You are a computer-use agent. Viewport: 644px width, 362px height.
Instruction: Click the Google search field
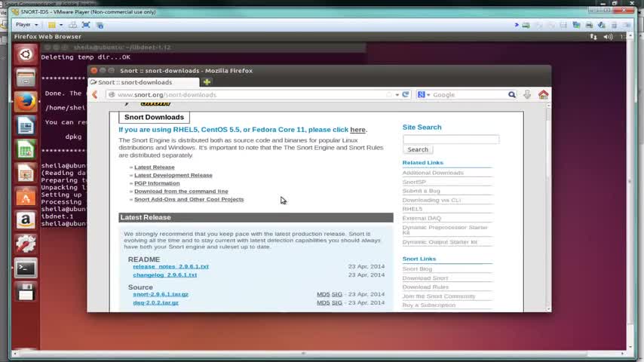pos(468,94)
